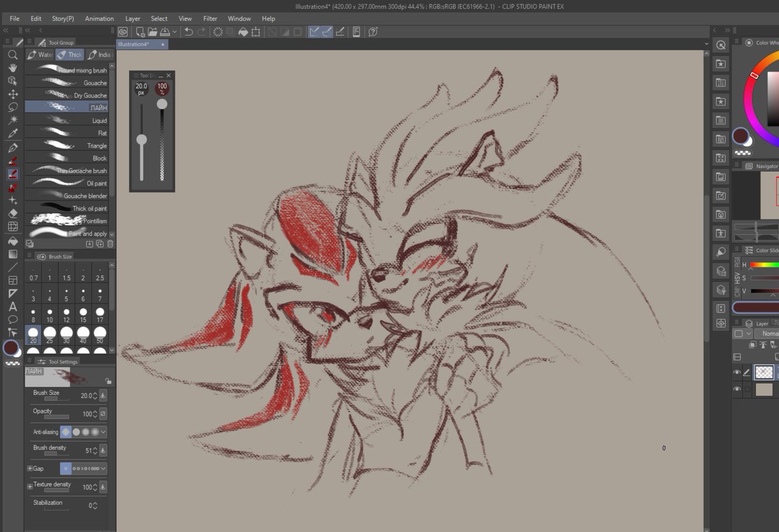The image size is (779, 532).
Task: Open the Anti-aliasing dropdown arrow
Action: [104, 431]
